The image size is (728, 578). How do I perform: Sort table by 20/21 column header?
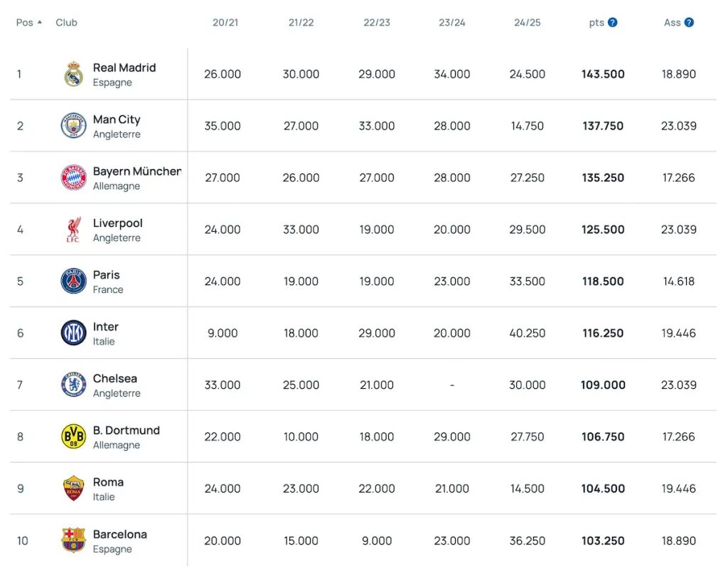tap(225, 22)
